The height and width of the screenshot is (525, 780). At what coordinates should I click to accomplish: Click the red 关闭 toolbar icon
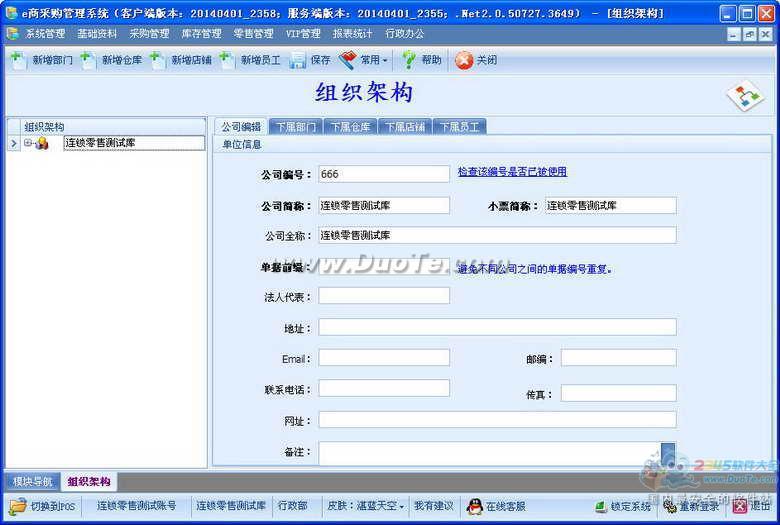click(464, 60)
